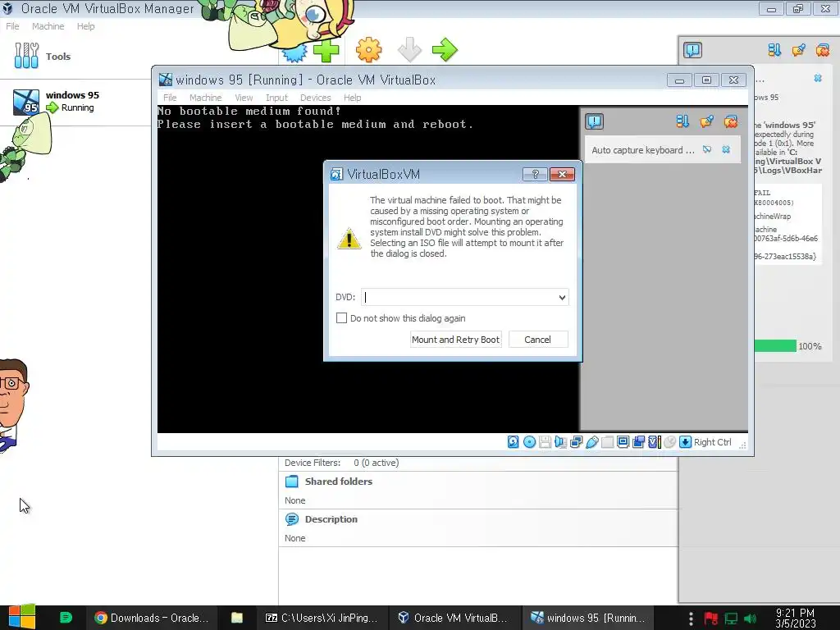This screenshot has height=630, width=840.
Task: Click notification brush icon in VM window
Action: tap(706, 121)
